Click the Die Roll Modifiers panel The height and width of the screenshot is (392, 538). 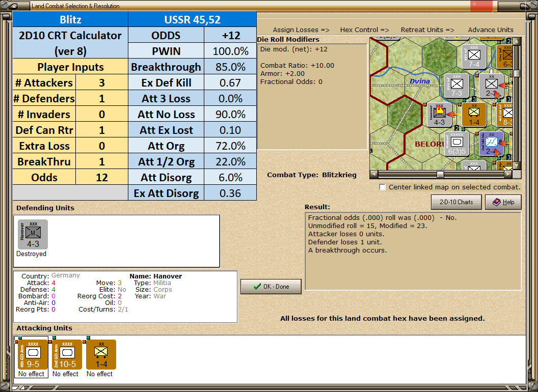(x=312, y=97)
